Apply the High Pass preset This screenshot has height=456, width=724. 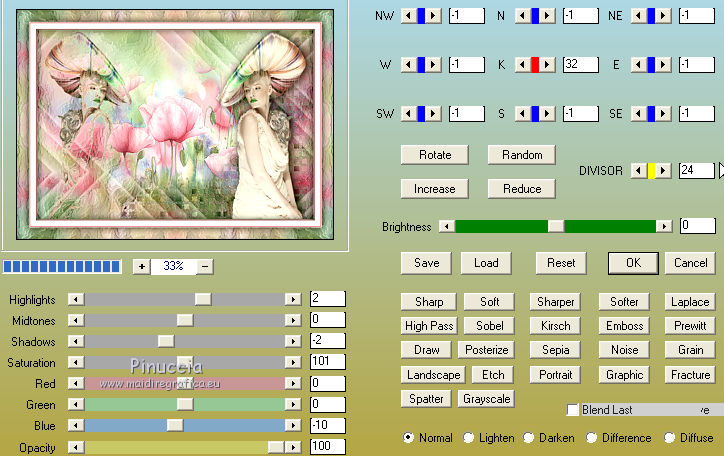click(429, 326)
